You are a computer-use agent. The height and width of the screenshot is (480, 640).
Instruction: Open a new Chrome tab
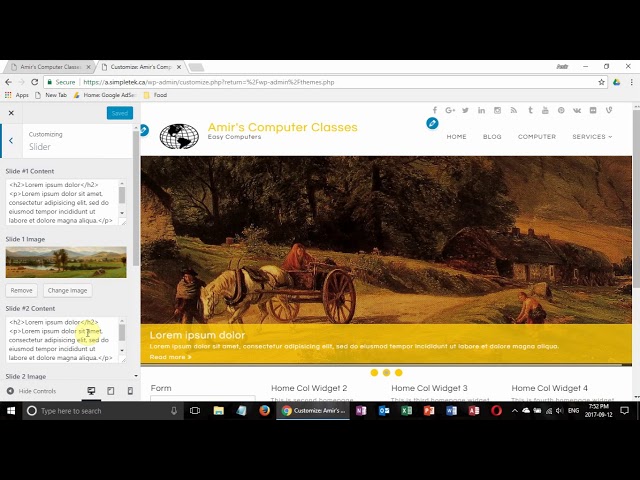tap(196, 67)
